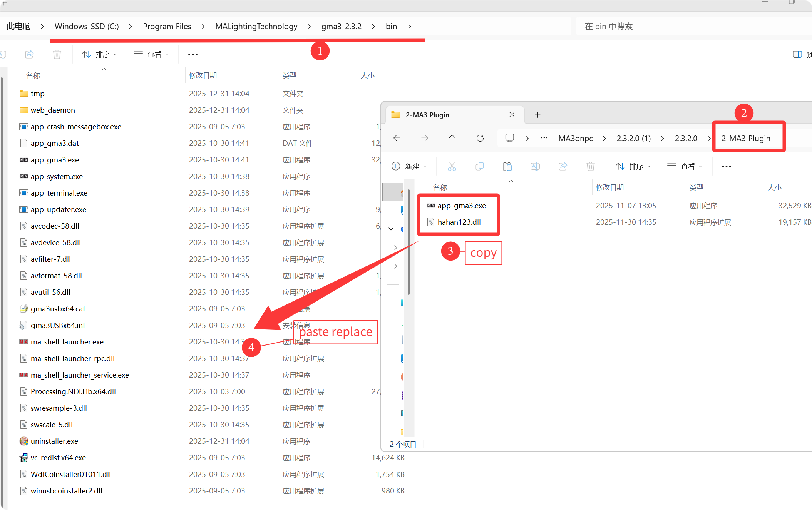Image resolution: width=812 pixels, height=510 pixels.
Task: Click the Refresh icon in plugin window
Action: pos(480,138)
